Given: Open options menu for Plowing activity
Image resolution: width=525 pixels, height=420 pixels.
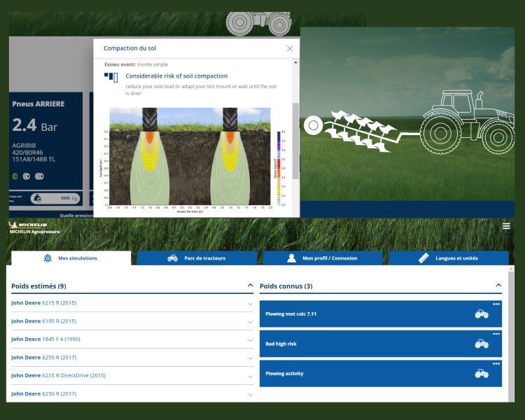Looking at the screenshot, I should coord(496,364).
